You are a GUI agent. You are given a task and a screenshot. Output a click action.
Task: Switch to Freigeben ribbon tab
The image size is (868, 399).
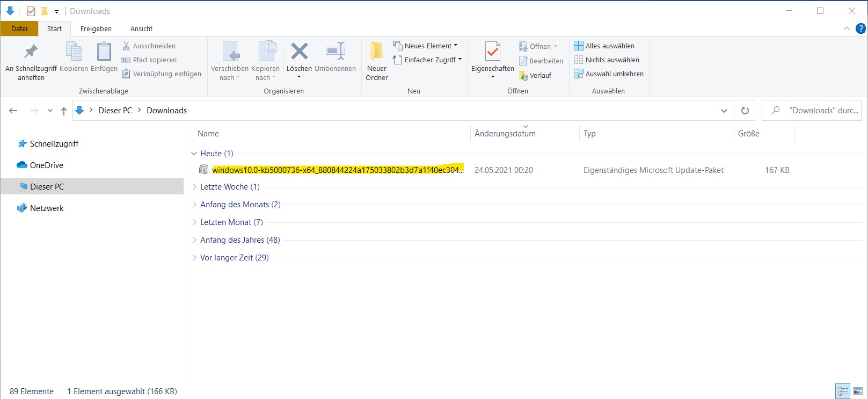pyautogui.click(x=96, y=28)
